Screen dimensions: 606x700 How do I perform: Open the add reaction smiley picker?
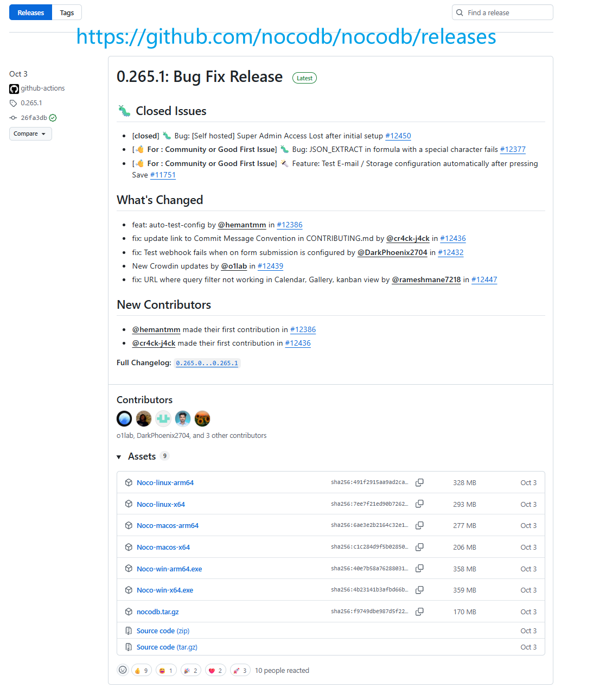pos(123,670)
